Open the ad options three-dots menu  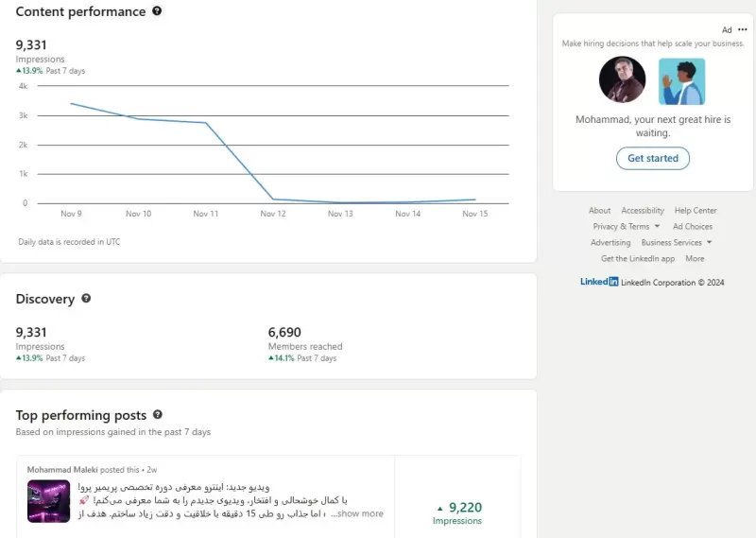tap(743, 29)
